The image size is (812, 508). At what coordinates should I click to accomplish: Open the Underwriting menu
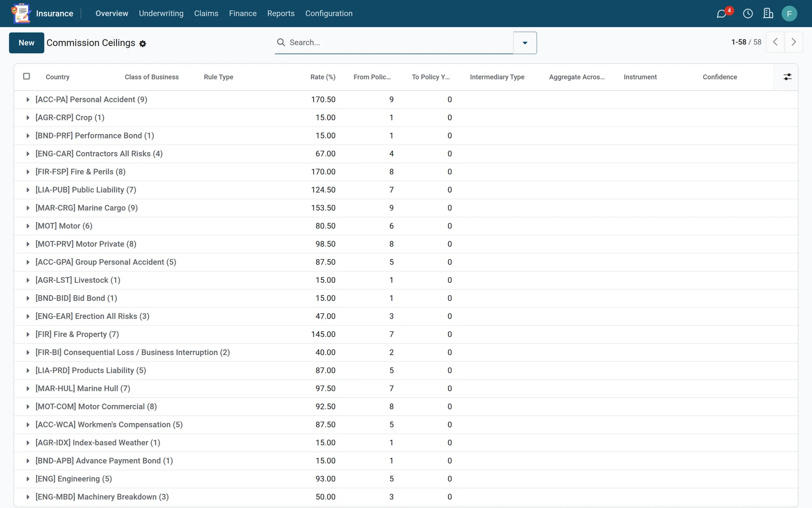(x=161, y=14)
